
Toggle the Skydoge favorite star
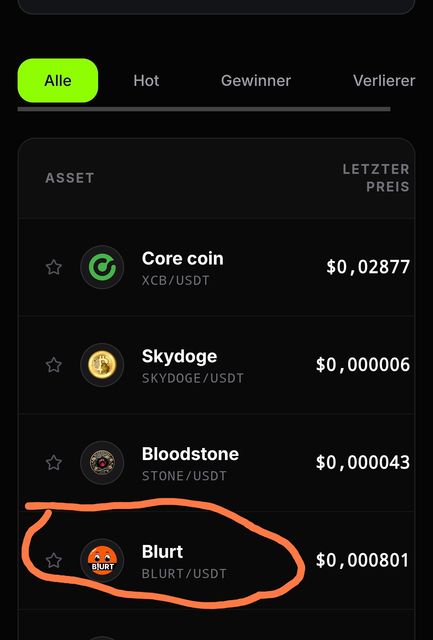click(x=53, y=365)
